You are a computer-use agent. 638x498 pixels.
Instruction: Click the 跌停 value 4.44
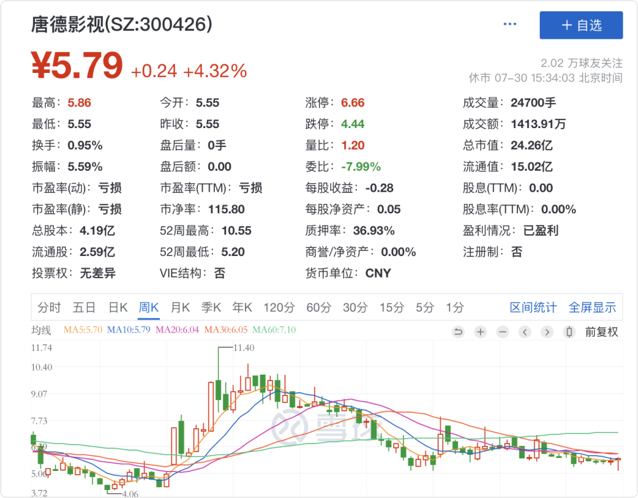tap(353, 124)
